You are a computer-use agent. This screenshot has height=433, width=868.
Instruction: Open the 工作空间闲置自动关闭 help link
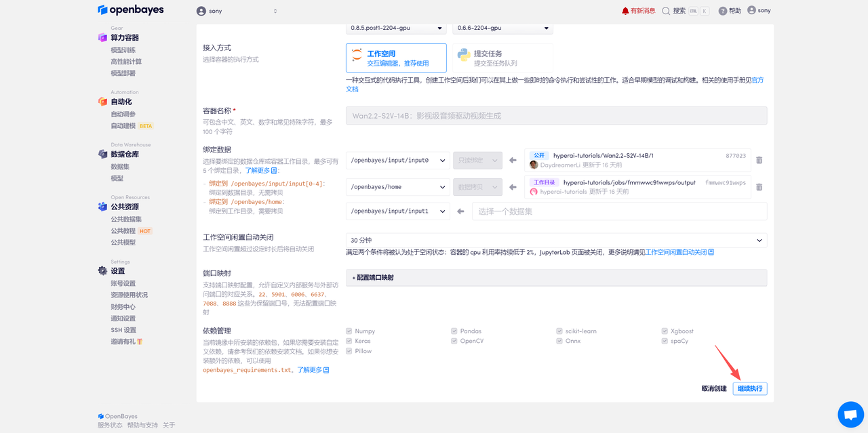(679, 252)
